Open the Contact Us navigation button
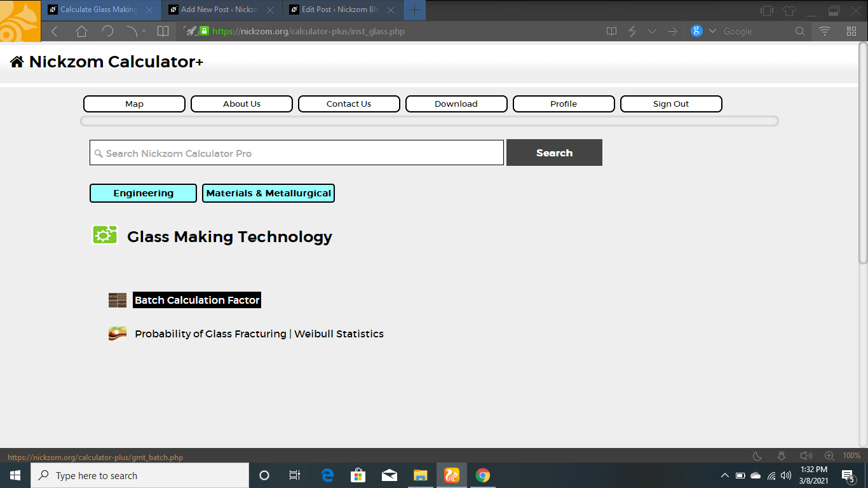Screen dimensions: 868x488 point(349,104)
